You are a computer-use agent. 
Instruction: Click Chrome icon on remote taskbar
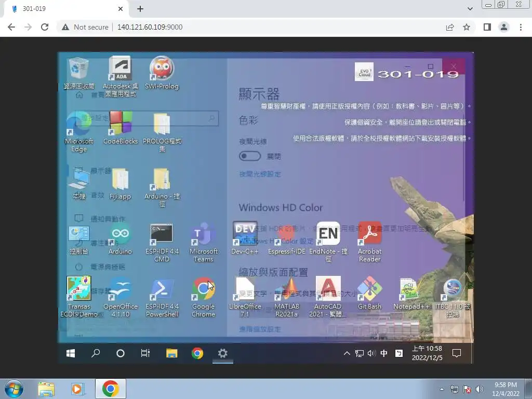click(x=197, y=353)
